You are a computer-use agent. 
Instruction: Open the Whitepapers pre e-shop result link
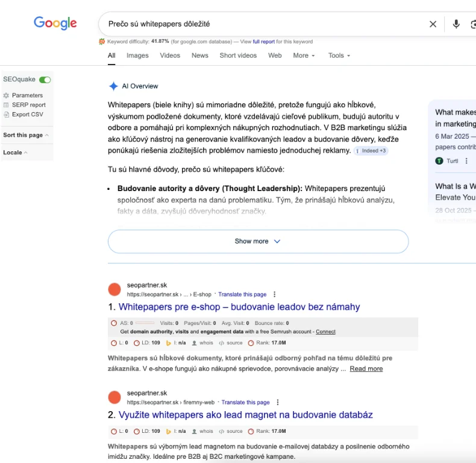coord(239,307)
